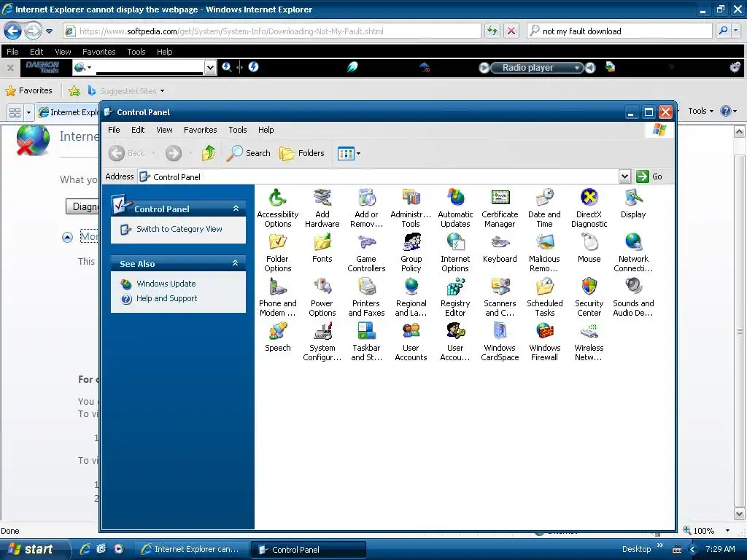This screenshot has height=560, width=747.
Task: Open Help and Support link
Action: [x=166, y=298]
